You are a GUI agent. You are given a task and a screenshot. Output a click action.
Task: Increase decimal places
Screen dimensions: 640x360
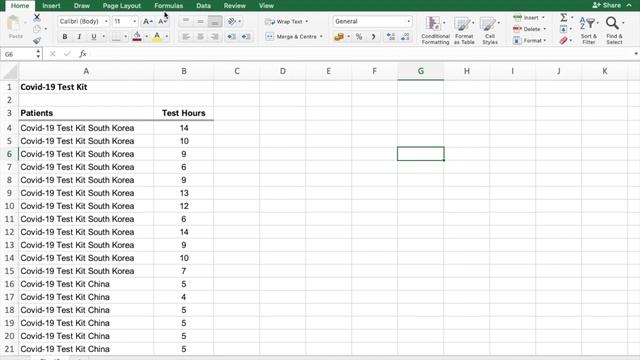click(x=391, y=37)
